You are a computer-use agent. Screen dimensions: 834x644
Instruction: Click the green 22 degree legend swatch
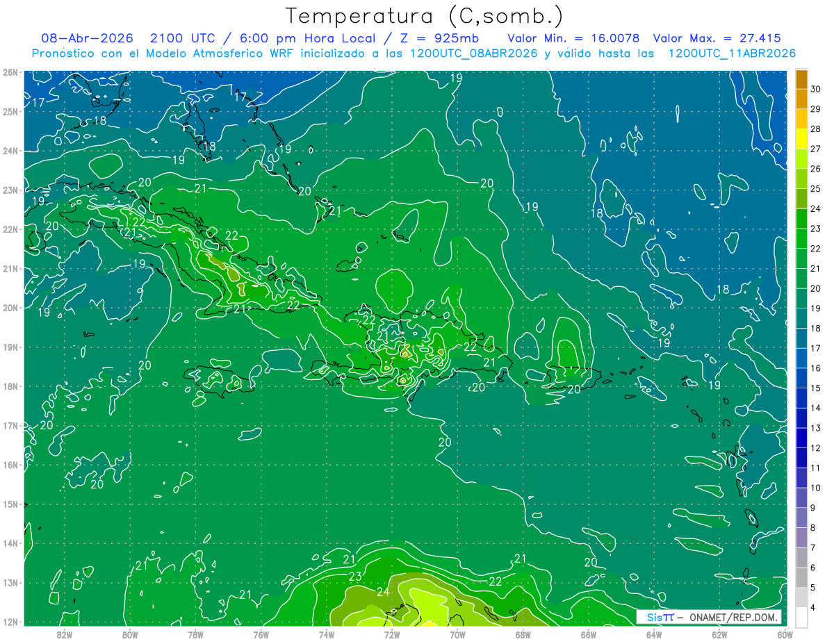[x=801, y=238]
